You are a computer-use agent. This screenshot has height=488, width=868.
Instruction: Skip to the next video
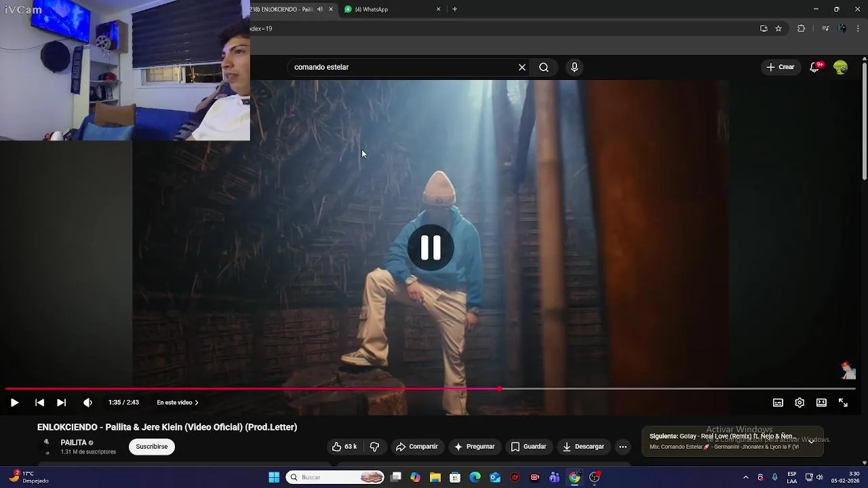click(61, 403)
